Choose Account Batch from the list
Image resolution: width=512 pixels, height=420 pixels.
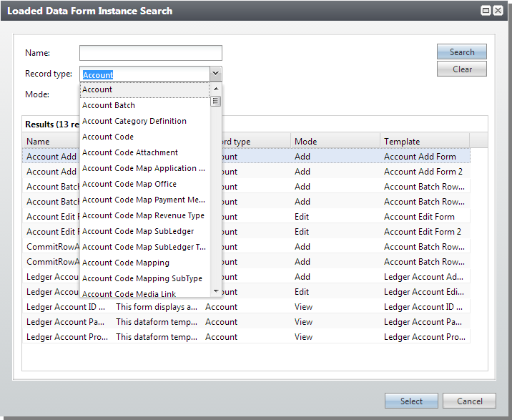pos(144,105)
